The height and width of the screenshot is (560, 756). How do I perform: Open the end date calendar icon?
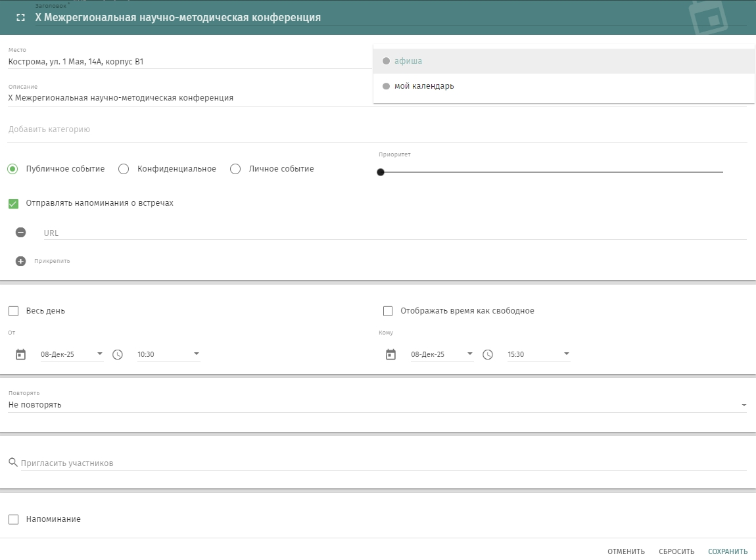391,354
